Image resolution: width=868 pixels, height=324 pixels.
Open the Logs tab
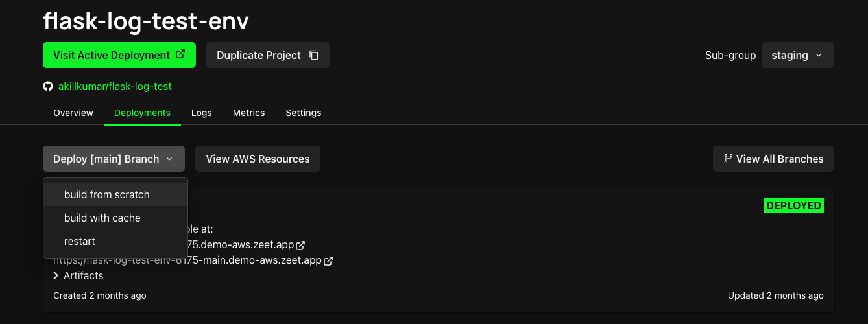(x=202, y=113)
